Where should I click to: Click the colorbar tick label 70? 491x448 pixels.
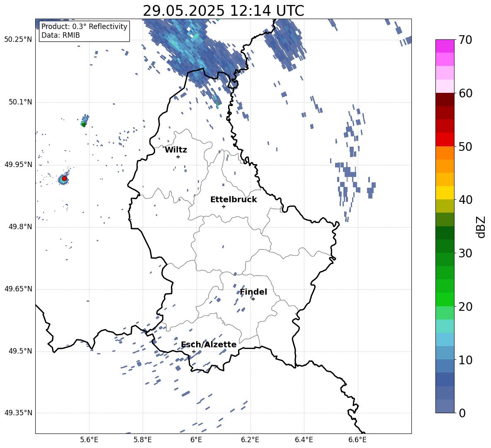465,40
